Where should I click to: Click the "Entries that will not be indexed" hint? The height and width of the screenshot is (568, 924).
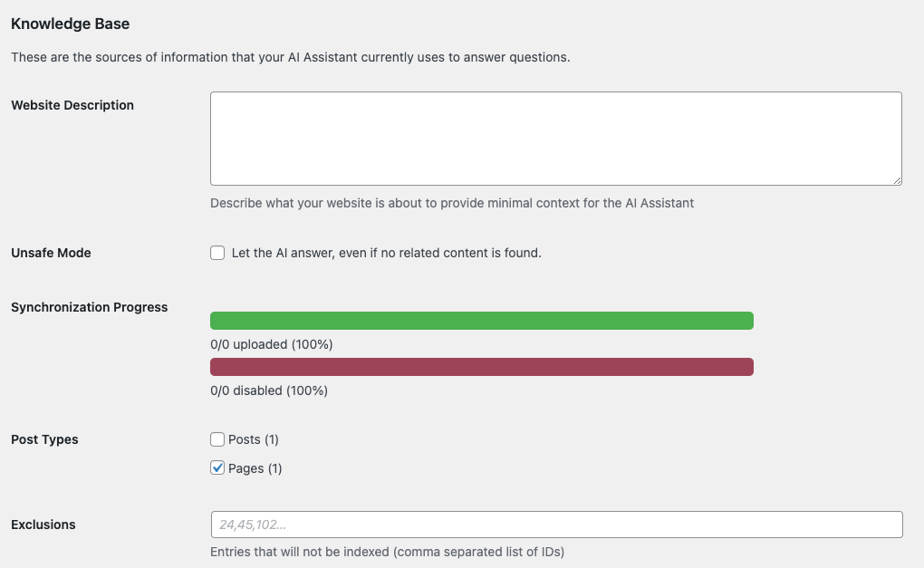(x=387, y=551)
